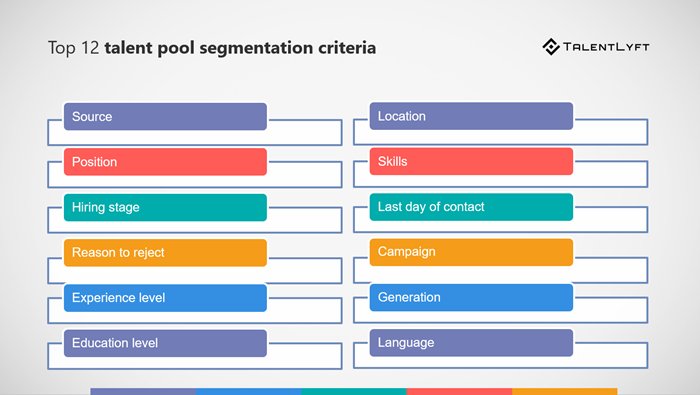700x395 pixels.
Task: Select the Source criteria label
Action: click(165, 116)
